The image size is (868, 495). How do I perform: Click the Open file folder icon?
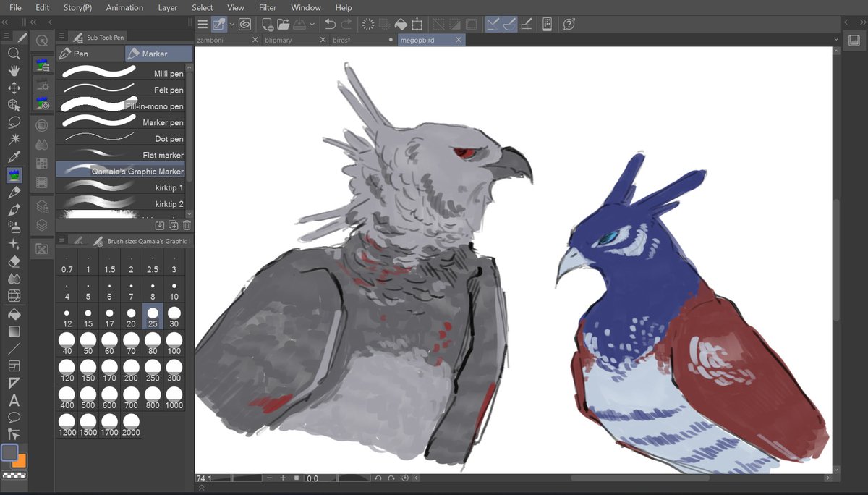[x=284, y=24]
